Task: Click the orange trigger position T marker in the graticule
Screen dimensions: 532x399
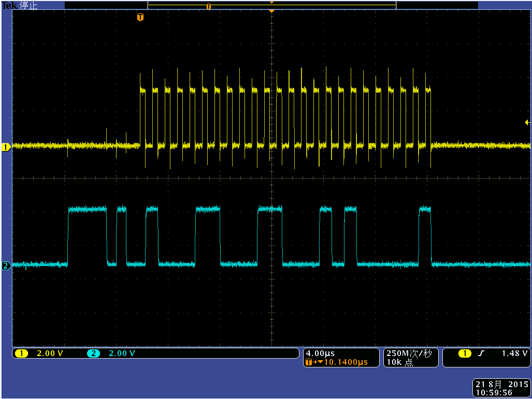Action: coord(140,17)
